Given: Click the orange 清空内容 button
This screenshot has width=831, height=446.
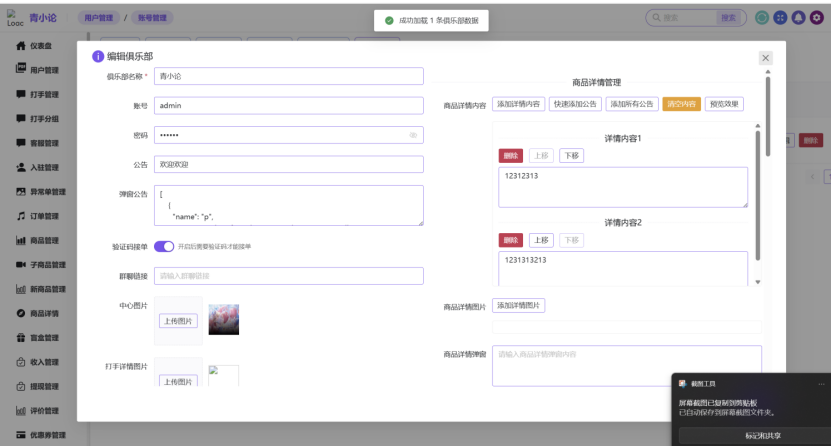Looking at the screenshot, I should (x=682, y=104).
